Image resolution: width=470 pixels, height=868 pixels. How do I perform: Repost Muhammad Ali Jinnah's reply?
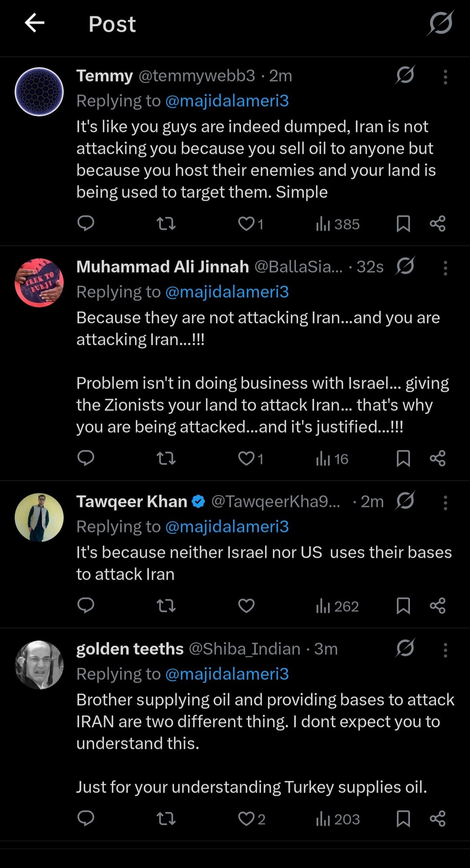(x=166, y=458)
